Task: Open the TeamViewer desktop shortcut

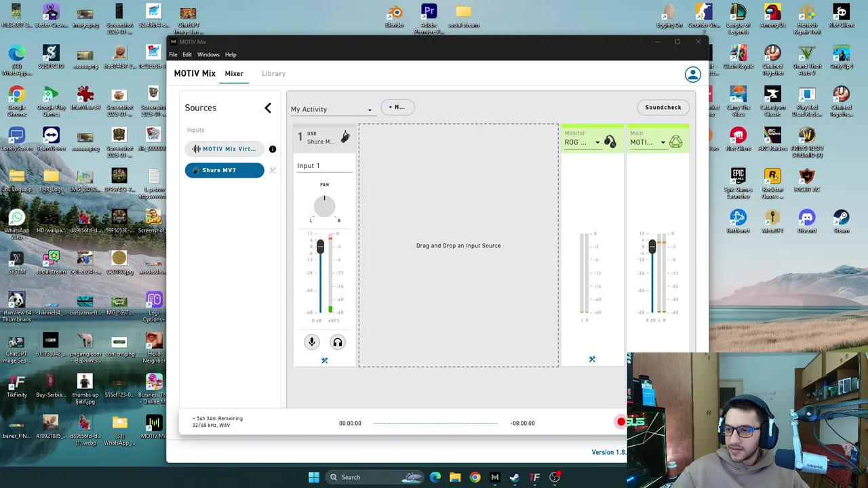Action: pyautogui.click(x=51, y=140)
